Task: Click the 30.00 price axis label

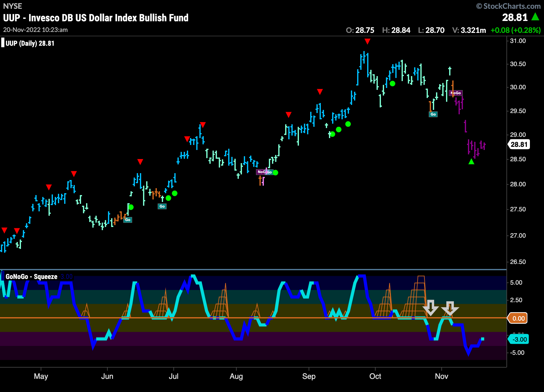Action: click(x=518, y=87)
